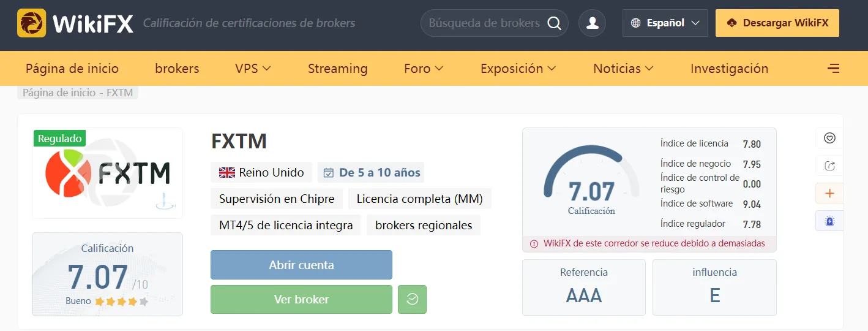Click the Página de inicio breadcrumb link
868x331 pixels.
pos(59,93)
